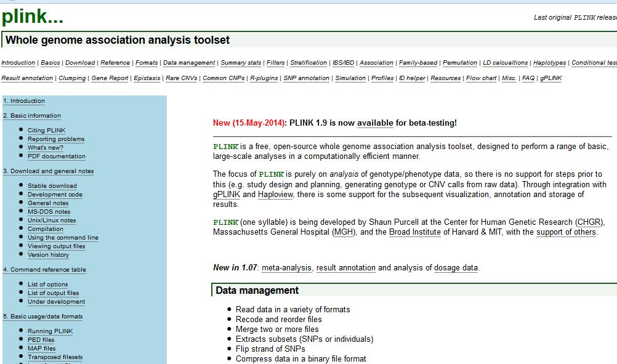
Task: Open sidebar section 1. Introduction
Action: (x=24, y=101)
